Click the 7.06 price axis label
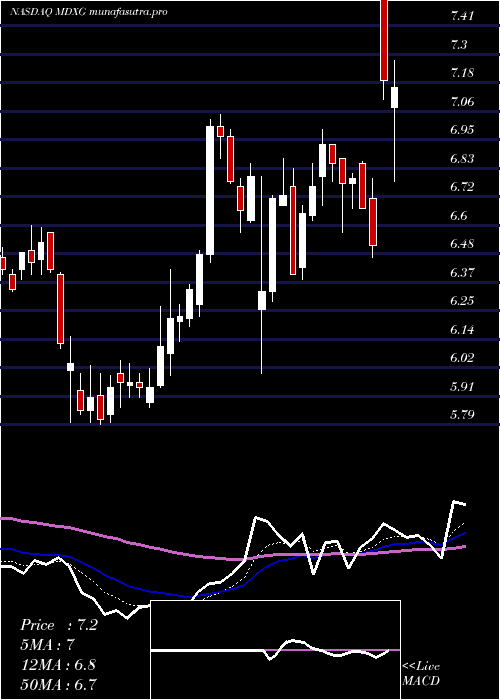The image size is (500, 700). coord(462,102)
